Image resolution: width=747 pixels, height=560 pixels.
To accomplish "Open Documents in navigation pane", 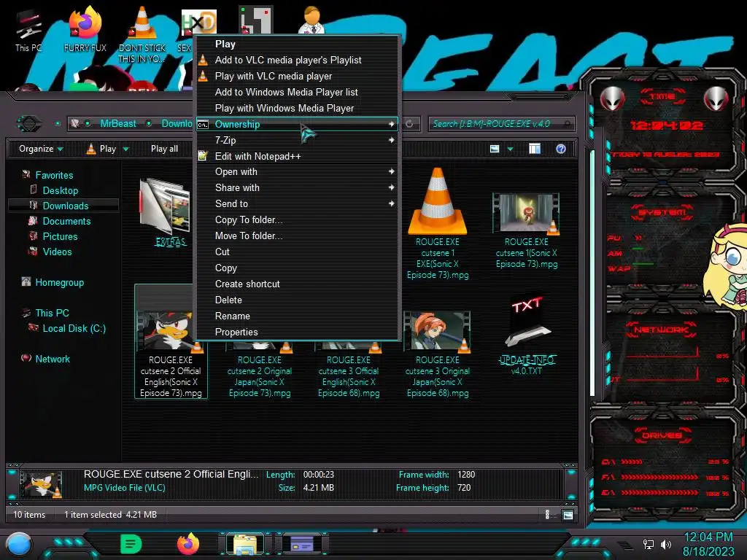I will click(66, 222).
